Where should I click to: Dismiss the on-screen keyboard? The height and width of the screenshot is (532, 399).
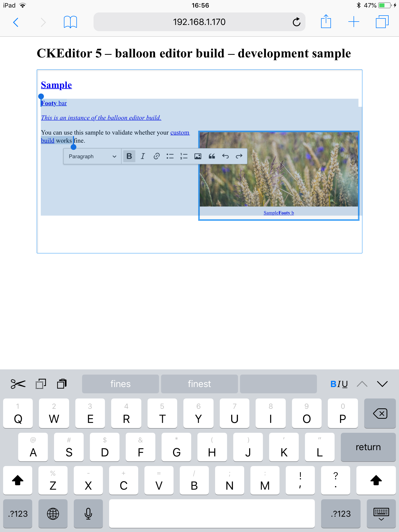tap(381, 514)
